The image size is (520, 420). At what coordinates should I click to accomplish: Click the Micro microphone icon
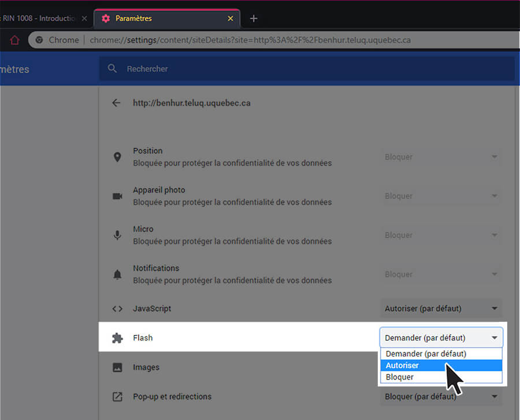(x=117, y=235)
